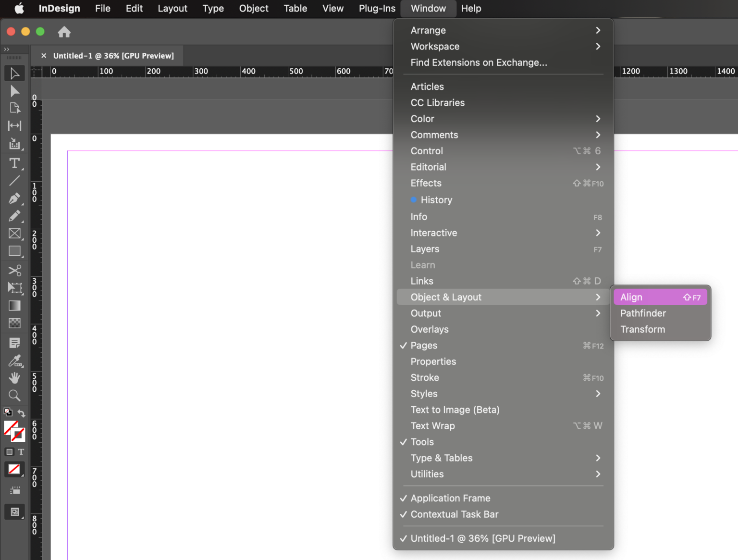738x560 pixels.
Task: Select the Scissors tool
Action: pos(14,271)
